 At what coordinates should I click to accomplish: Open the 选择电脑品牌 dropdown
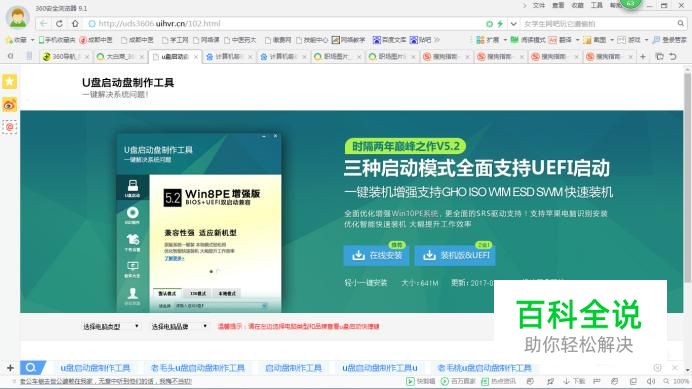coord(179,326)
